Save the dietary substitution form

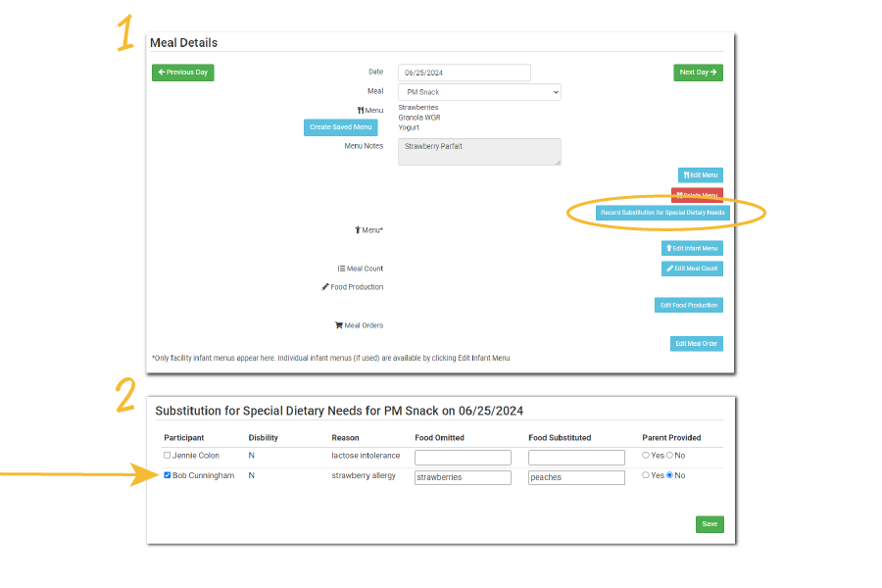710,524
